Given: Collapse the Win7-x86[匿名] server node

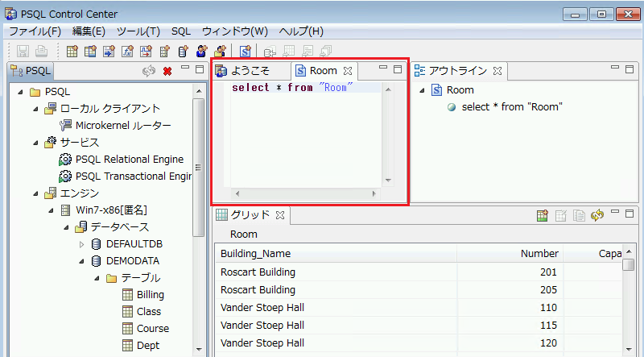Looking at the screenshot, I should (51, 210).
